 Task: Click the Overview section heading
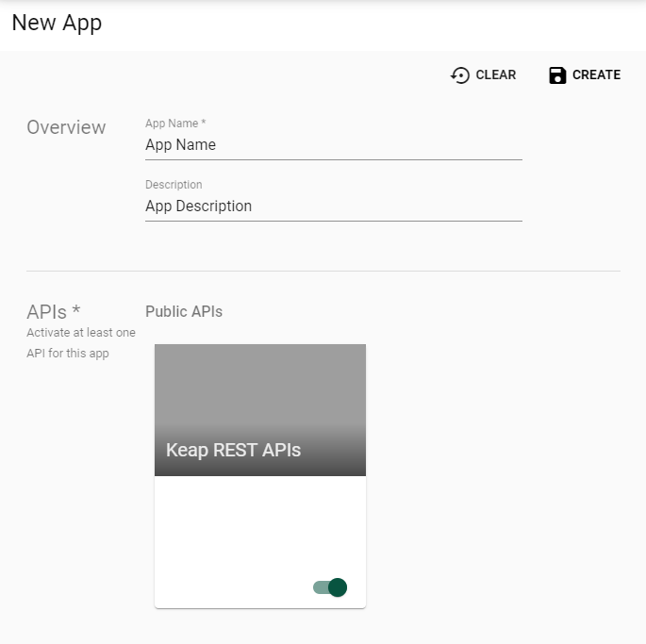tap(66, 127)
